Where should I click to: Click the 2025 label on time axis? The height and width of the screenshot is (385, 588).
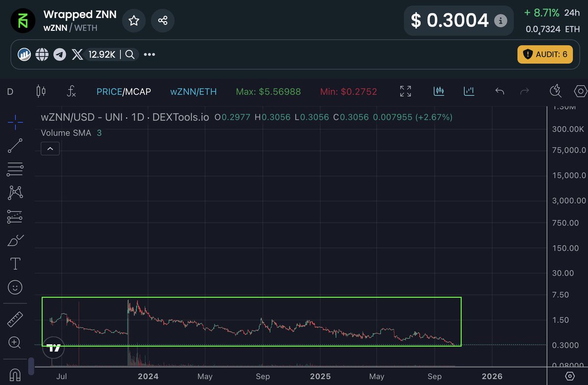click(320, 376)
